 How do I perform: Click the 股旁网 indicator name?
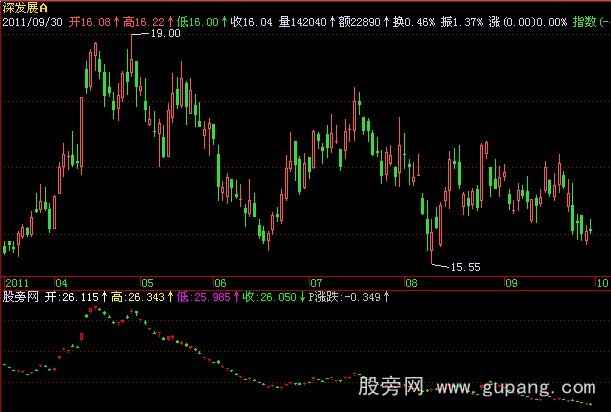pyautogui.click(x=21, y=297)
